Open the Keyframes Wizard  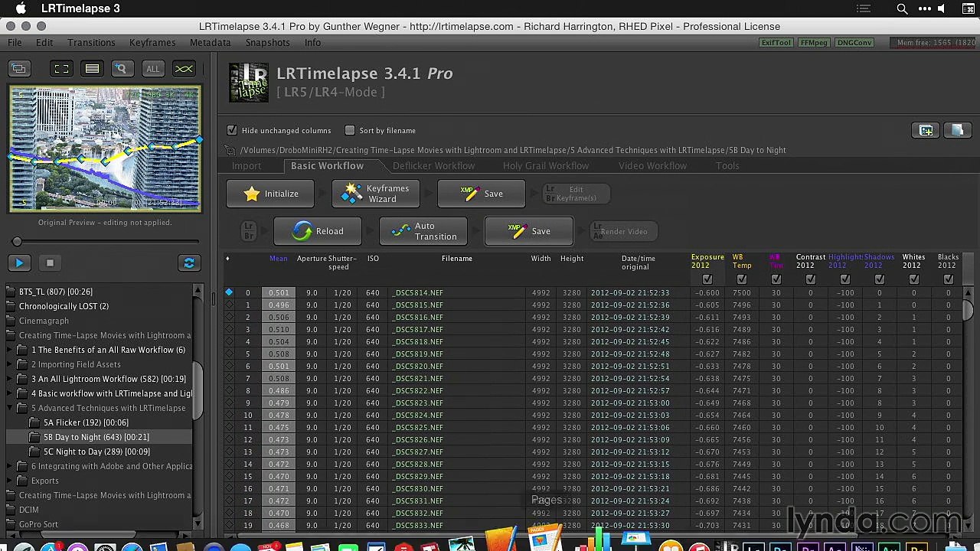coord(376,194)
